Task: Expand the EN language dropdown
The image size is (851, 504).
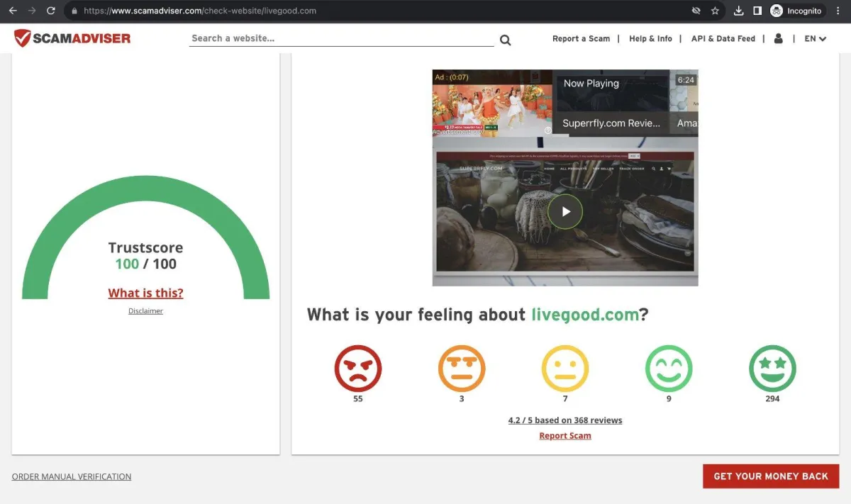Action: [x=816, y=39]
